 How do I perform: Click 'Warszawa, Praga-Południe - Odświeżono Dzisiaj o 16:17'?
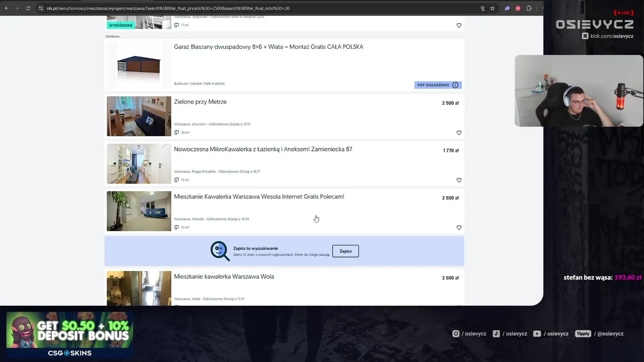(217, 171)
